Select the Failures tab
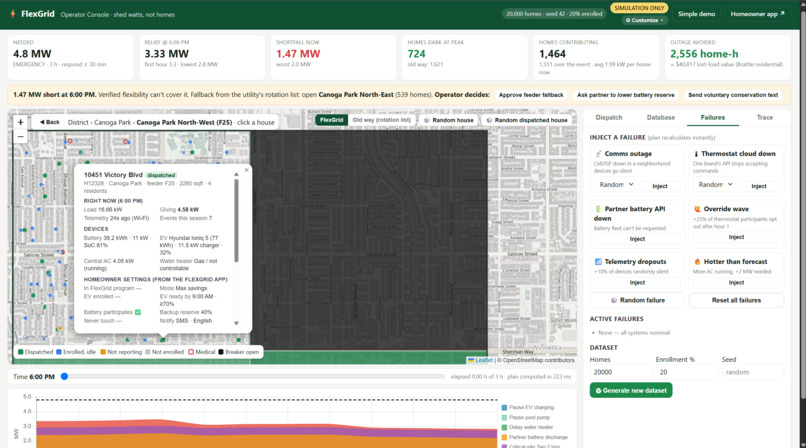 click(712, 118)
